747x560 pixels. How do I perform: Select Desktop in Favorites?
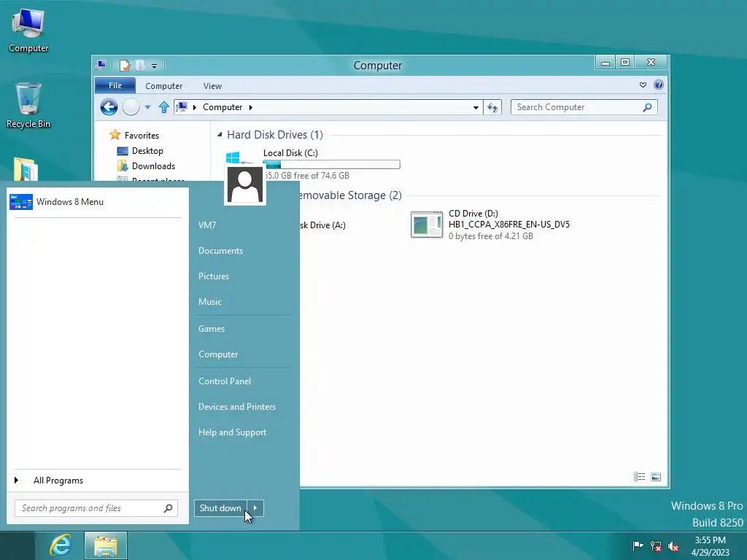147,150
